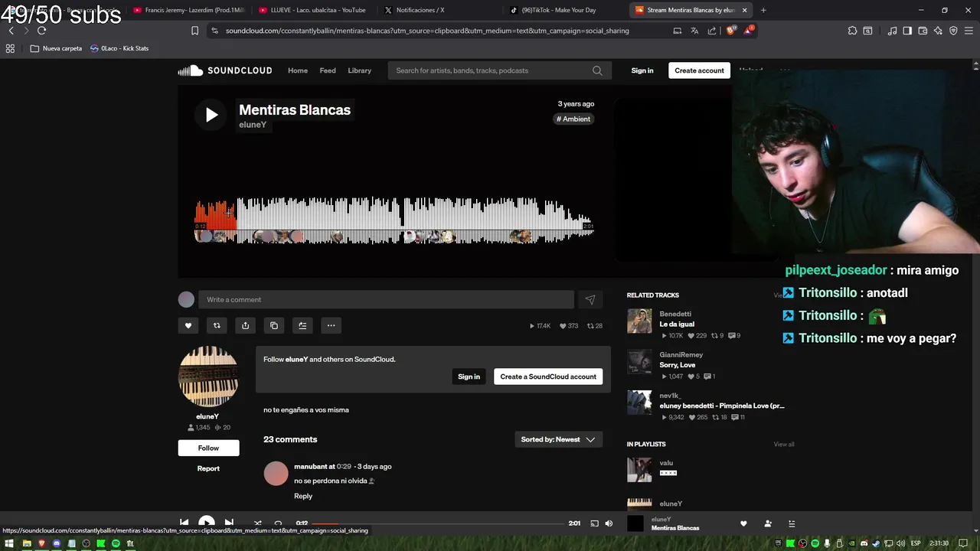Play the Mentiras Blancas track
The image size is (980, 551).
coord(211,115)
